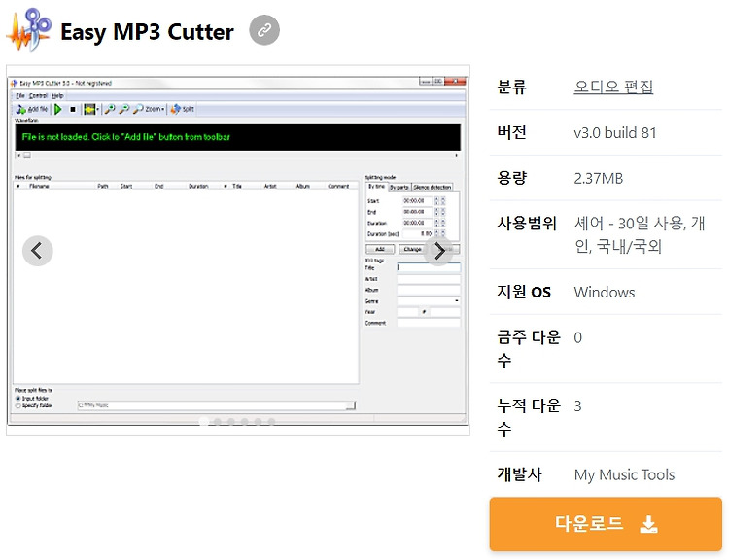729x560 pixels.
Task: Open the main preview screenshot image
Action: coord(238,250)
